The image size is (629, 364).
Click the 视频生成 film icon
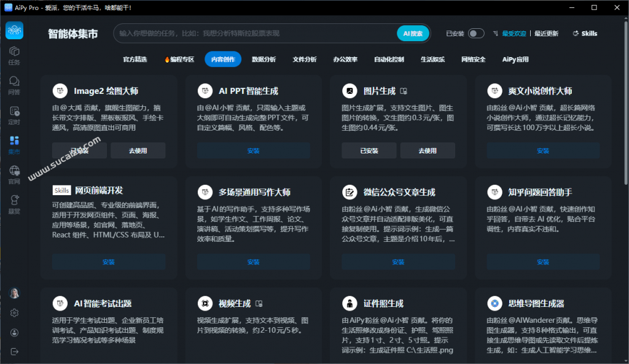(205, 303)
